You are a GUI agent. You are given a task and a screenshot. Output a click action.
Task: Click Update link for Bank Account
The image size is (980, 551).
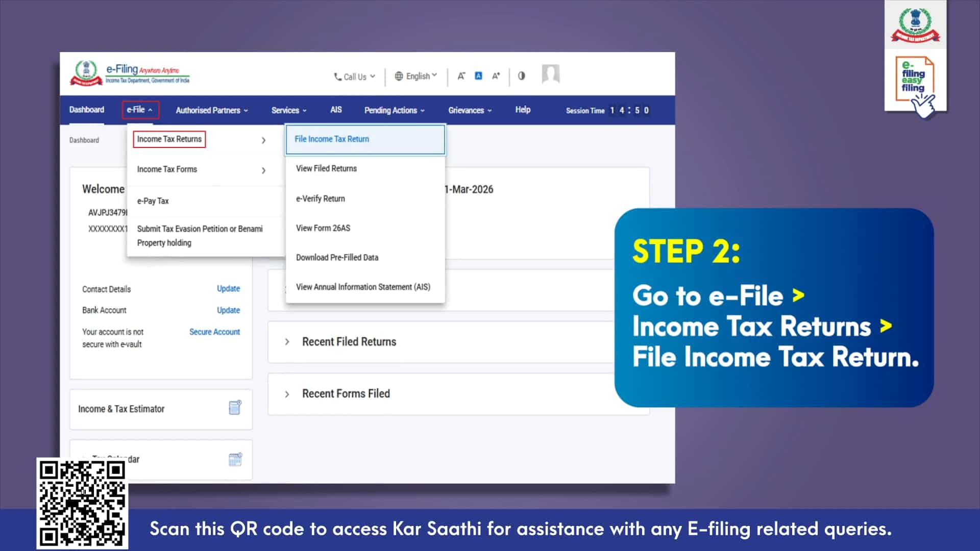228,310
